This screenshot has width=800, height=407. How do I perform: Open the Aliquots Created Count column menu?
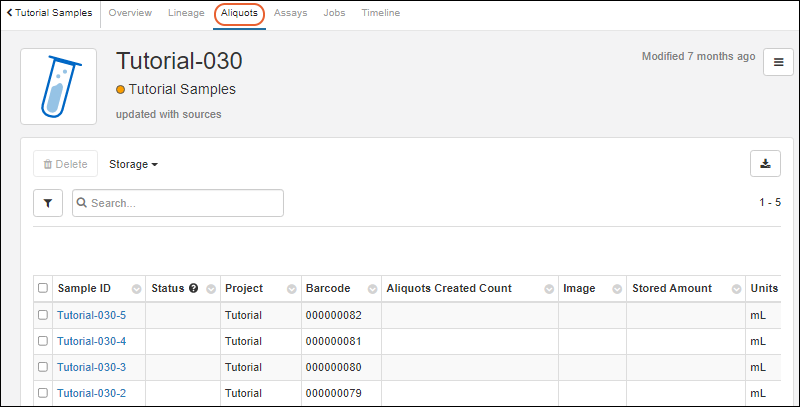(549, 289)
